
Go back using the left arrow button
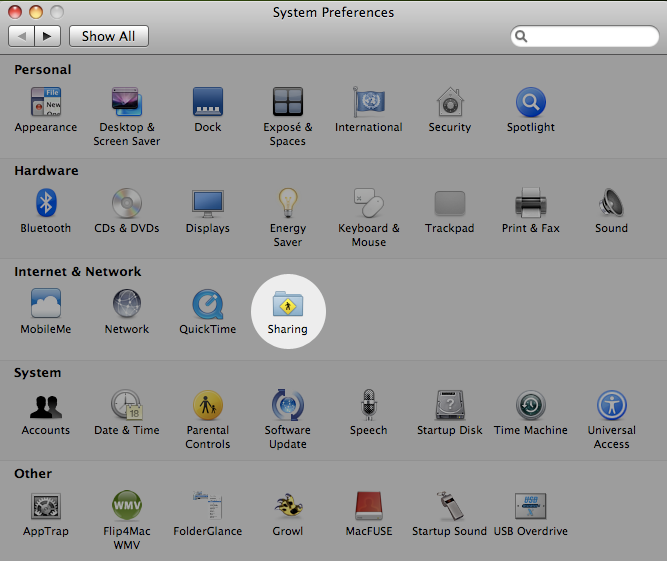[x=22, y=36]
